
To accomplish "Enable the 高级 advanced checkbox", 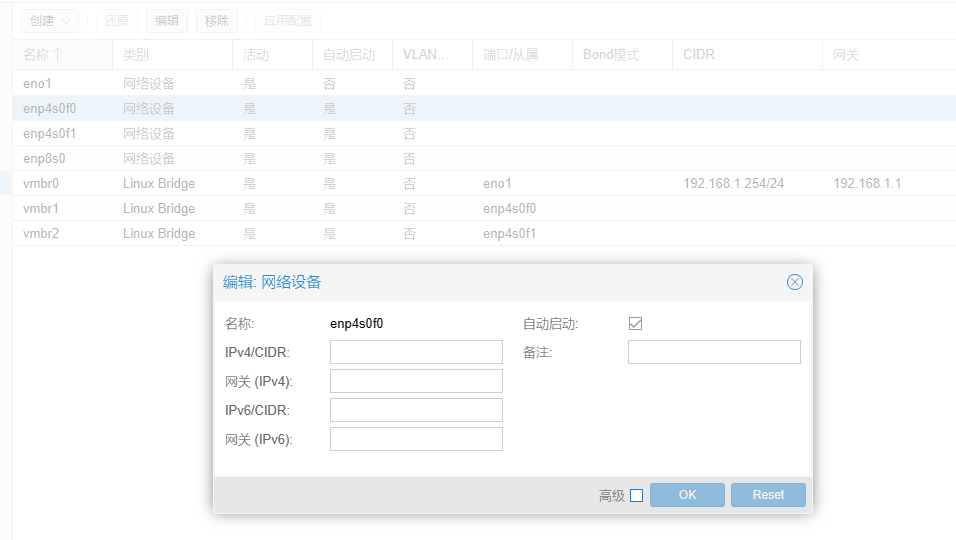I will coord(637,496).
